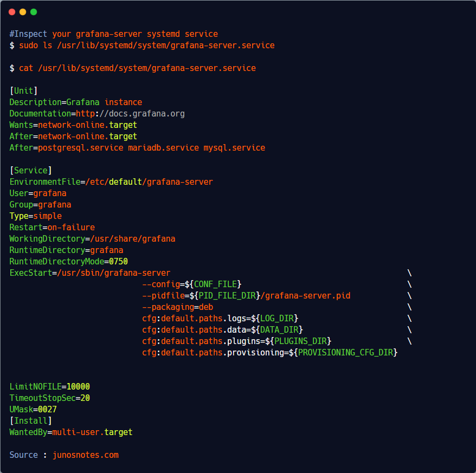Select the [Install] section header
Screen dimensions: 476x473
click(x=31, y=421)
